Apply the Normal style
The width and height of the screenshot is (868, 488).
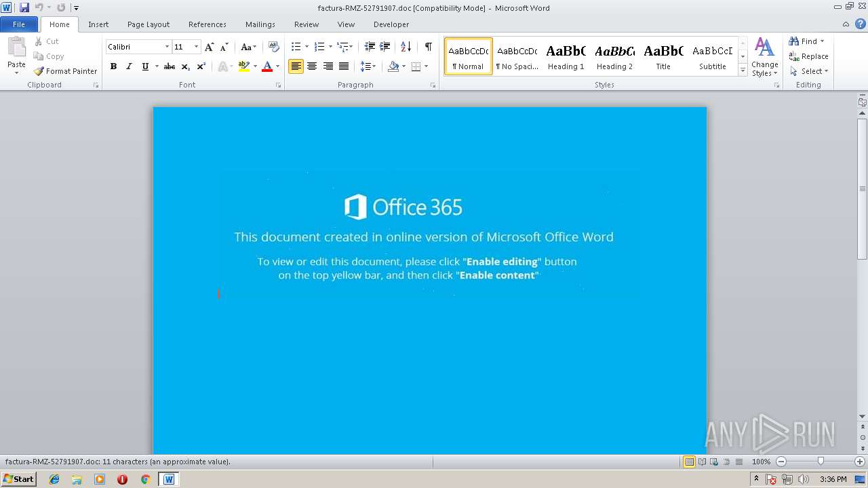(468, 56)
